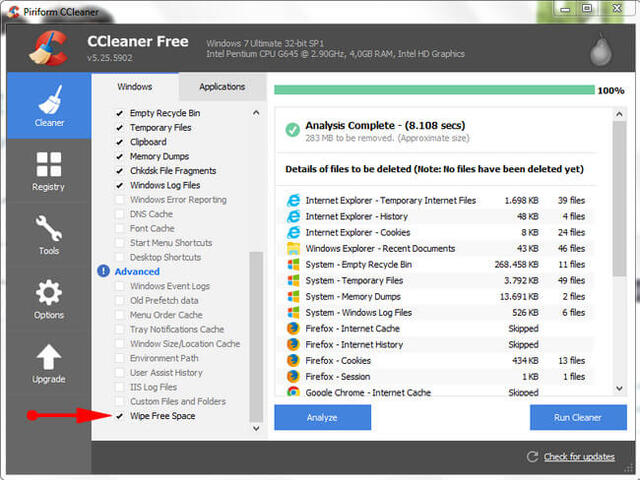Enable DNS Cache cleaning
Screen dimensions: 640x480
pos(120,214)
